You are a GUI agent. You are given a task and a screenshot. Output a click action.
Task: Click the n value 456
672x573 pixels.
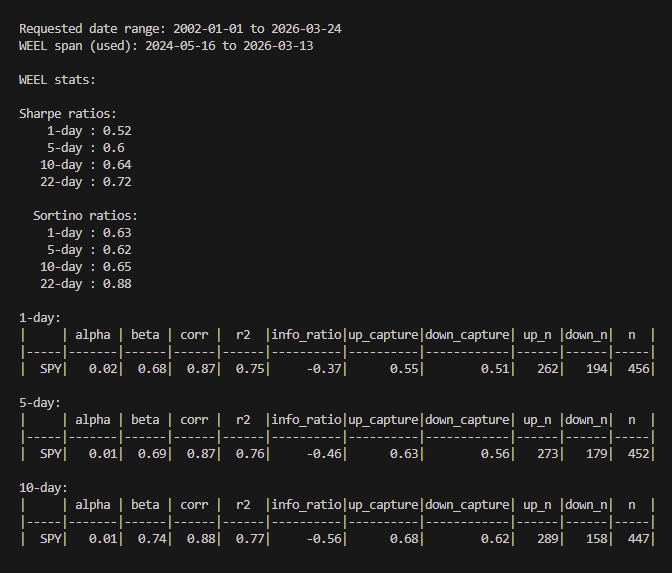[639, 369]
